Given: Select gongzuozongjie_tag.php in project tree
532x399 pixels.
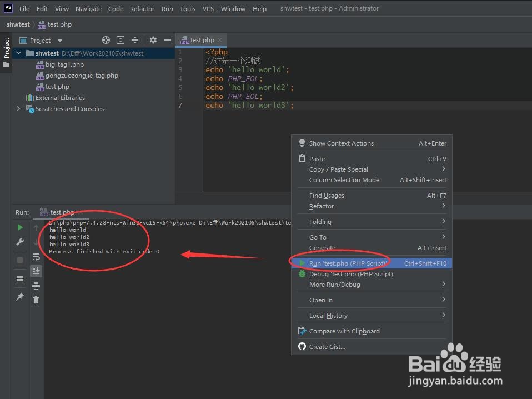Looking at the screenshot, I should point(77,76).
